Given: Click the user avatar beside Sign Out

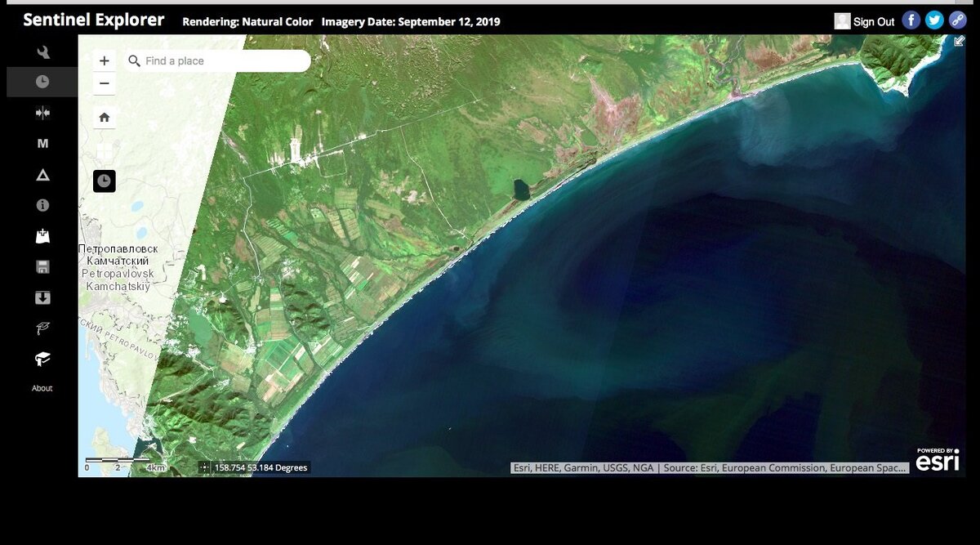Looking at the screenshot, I should (842, 21).
